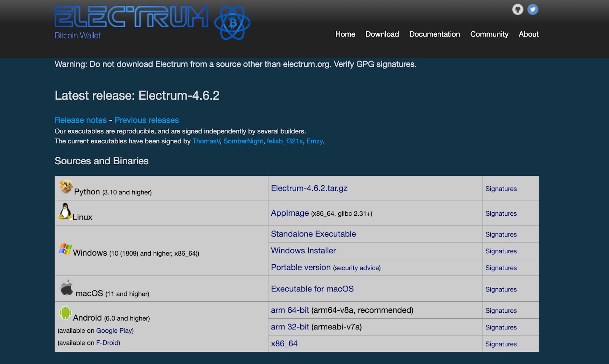Image resolution: width=609 pixels, height=364 pixels.
Task: Open the Twitter icon link
Action: (533, 10)
